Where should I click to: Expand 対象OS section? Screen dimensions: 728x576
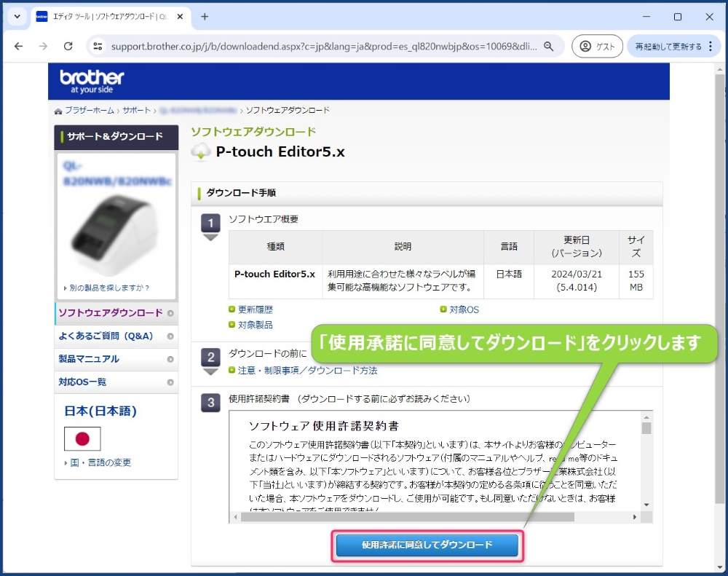tap(464, 309)
